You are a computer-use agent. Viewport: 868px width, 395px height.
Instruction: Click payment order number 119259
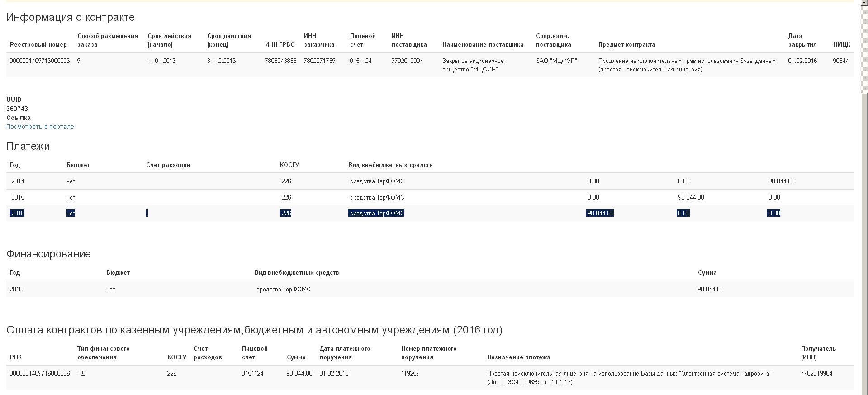[410, 374]
